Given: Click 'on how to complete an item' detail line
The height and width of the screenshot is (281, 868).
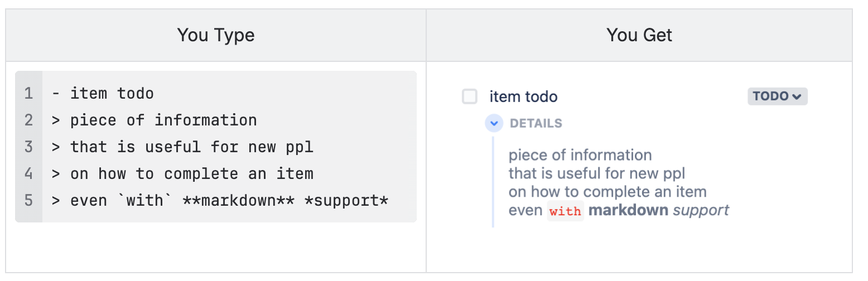Looking at the screenshot, I should (607, 192).
